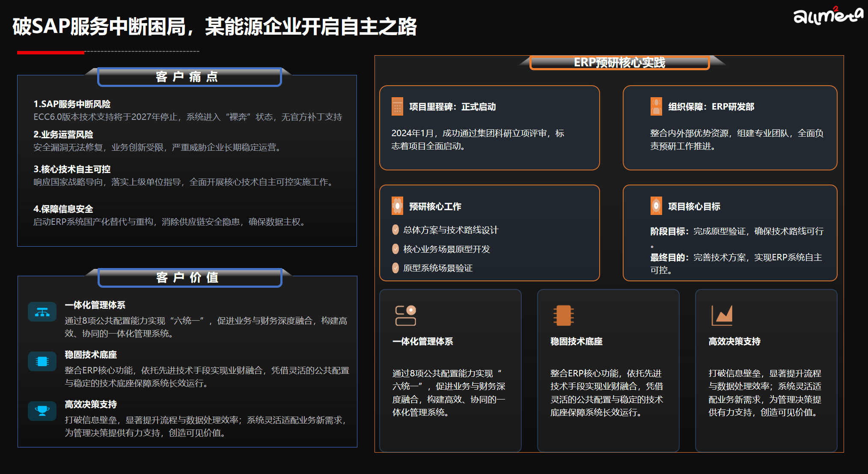
Task: Select the person icon next to 组织保障：ERP研发部
Action: [x=656, y=107]
